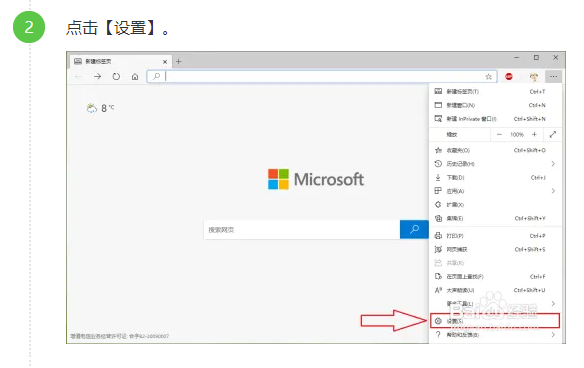The image size is (584, 368).
Task: Increase zoom with the plus button
Action: [x=534, y=134]
